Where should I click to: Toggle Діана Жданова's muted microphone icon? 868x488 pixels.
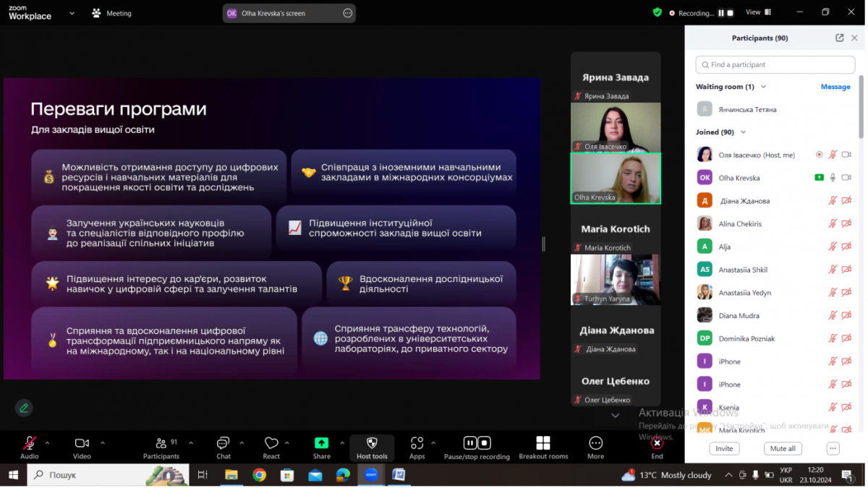pyautogui.click(x=833, y=201)
